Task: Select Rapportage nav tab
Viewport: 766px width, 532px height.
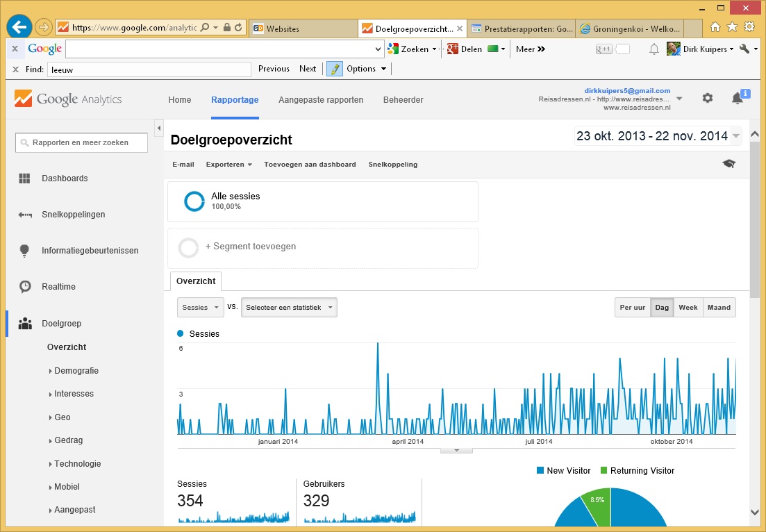Action: point(235,99)
